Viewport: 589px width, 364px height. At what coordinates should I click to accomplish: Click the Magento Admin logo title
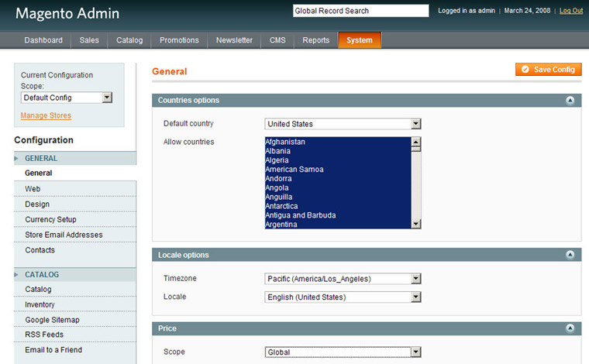(67, 13)
